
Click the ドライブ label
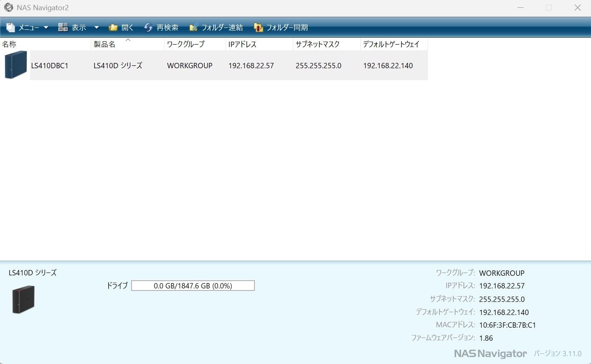(117, 286)
